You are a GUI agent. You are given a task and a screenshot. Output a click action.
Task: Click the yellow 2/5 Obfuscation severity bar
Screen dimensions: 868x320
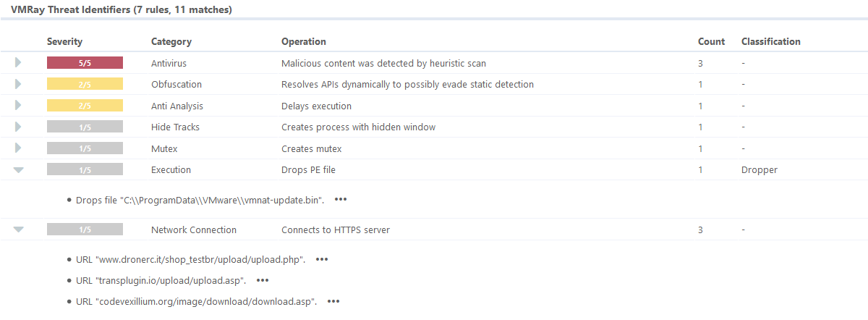[x=85, y=84]
